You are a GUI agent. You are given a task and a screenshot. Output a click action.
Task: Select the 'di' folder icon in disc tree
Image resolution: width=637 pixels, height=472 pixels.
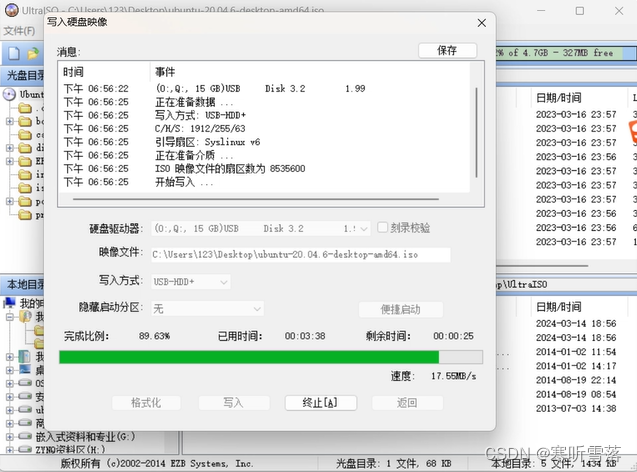pyautogui.click(x=25, y=148)
